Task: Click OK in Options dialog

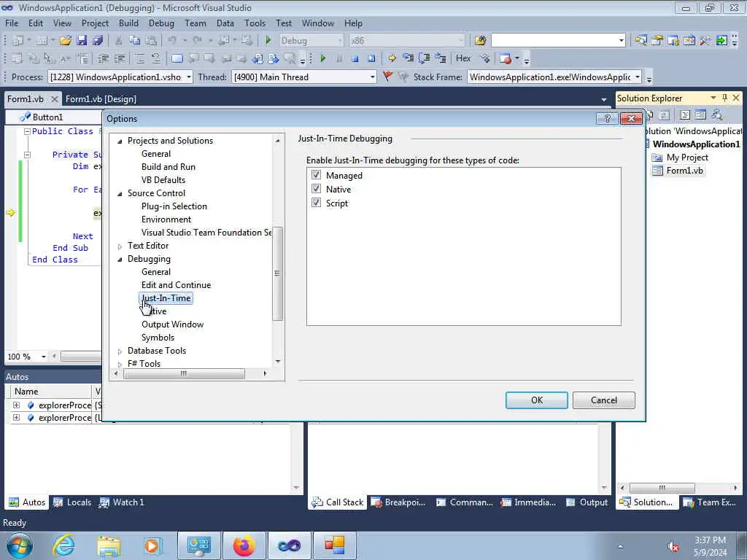Action: (536, 400)
